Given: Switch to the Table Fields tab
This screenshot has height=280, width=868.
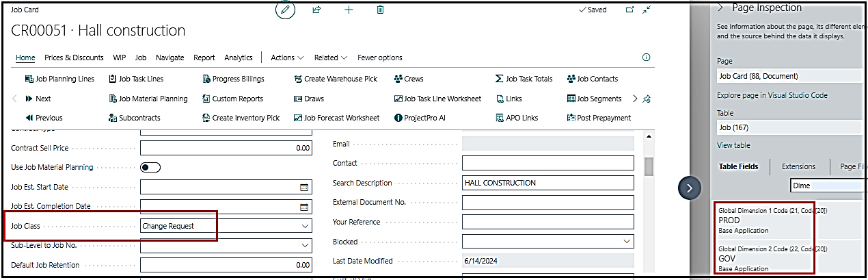Looking at the screenshot, I should (739, 166).
